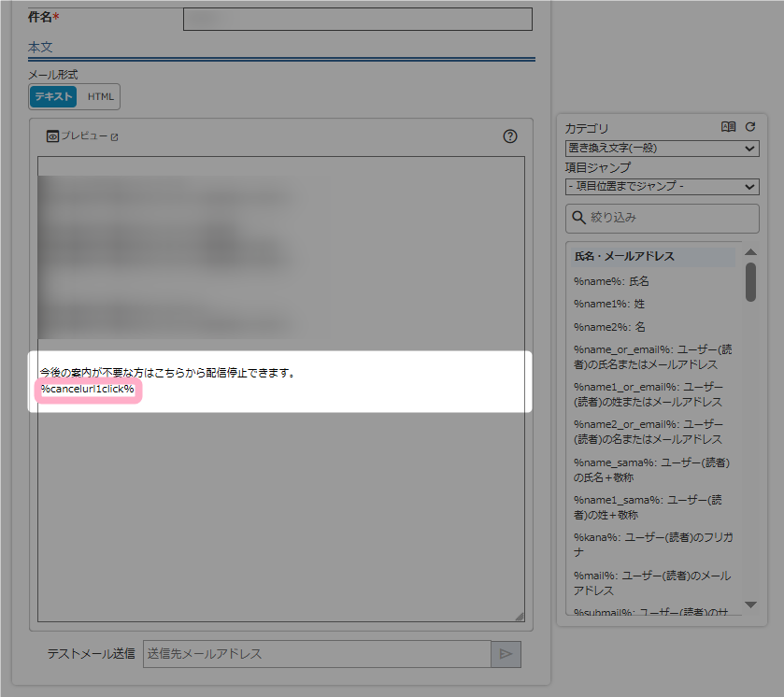Insert the %name_or_email% placeholder
Viewport: 784px width, 697px height.
[x=652, y=357]
